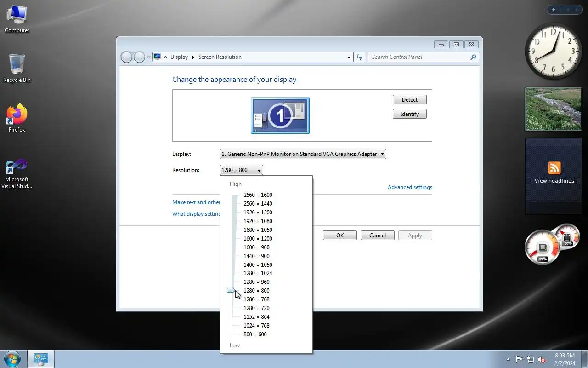Screen dimensions: 588x368
Task: Click the plus button to add gadgets
Action: 553,10
